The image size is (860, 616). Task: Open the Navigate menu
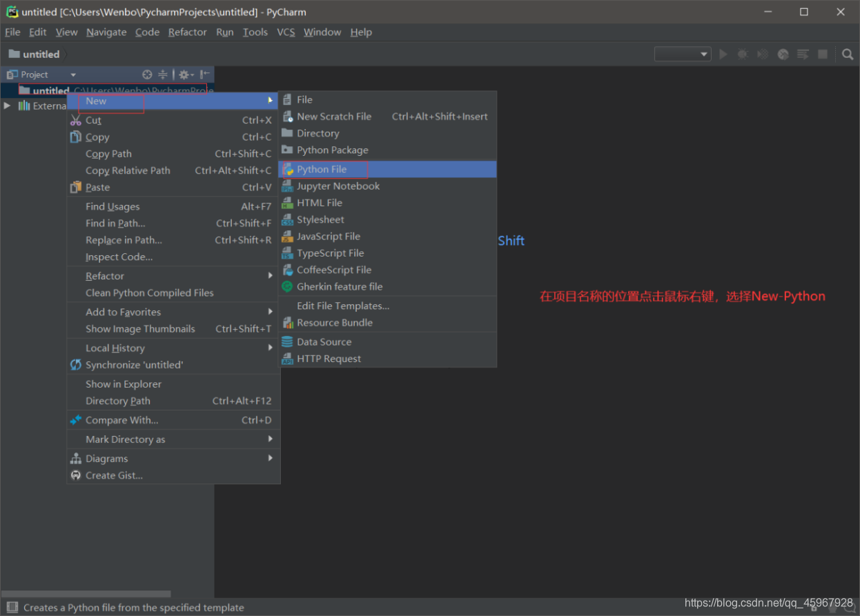[x=106, y=32]
